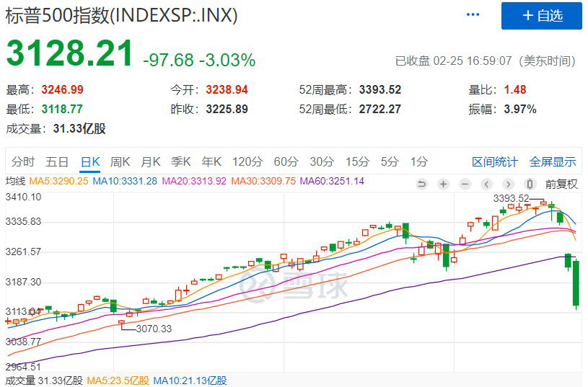
Task: Click the y-axis label 3187.30
Action: click(23, 282)
